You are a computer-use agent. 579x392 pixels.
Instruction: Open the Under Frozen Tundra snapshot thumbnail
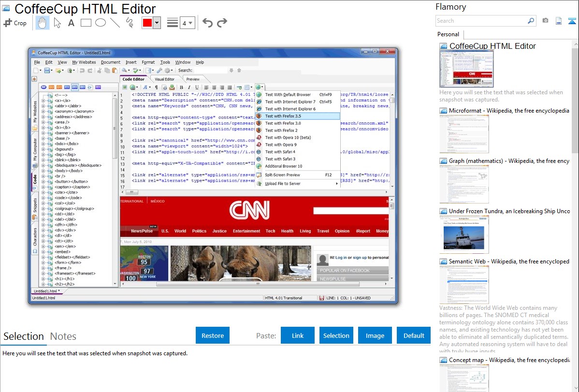click(x=464, y=234)
